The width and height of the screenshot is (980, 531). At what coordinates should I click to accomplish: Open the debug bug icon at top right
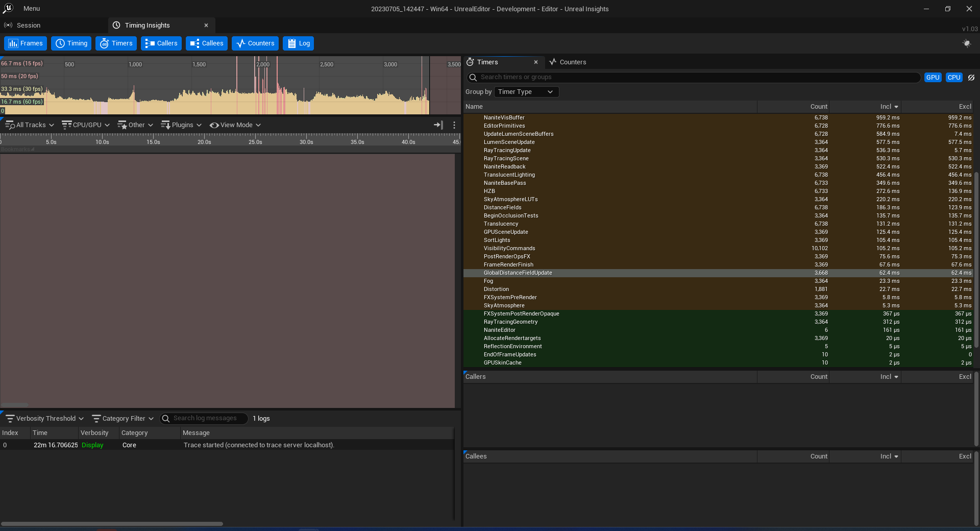coord(966,43)
